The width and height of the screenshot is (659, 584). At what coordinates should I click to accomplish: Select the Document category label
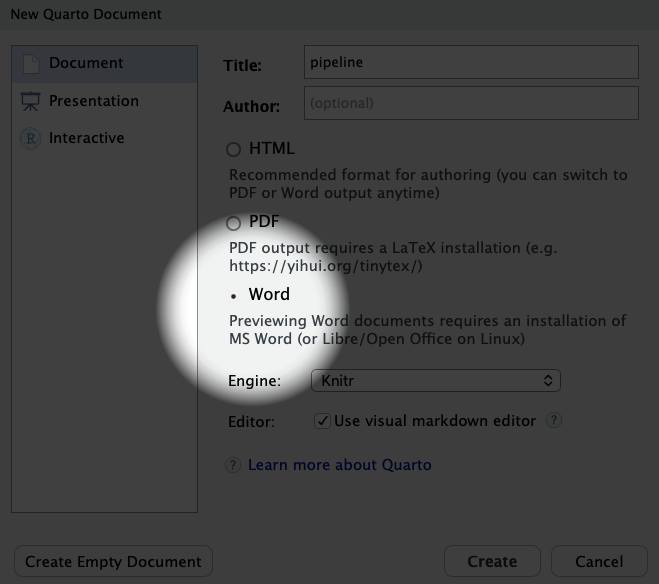click(x=86, y=63)
